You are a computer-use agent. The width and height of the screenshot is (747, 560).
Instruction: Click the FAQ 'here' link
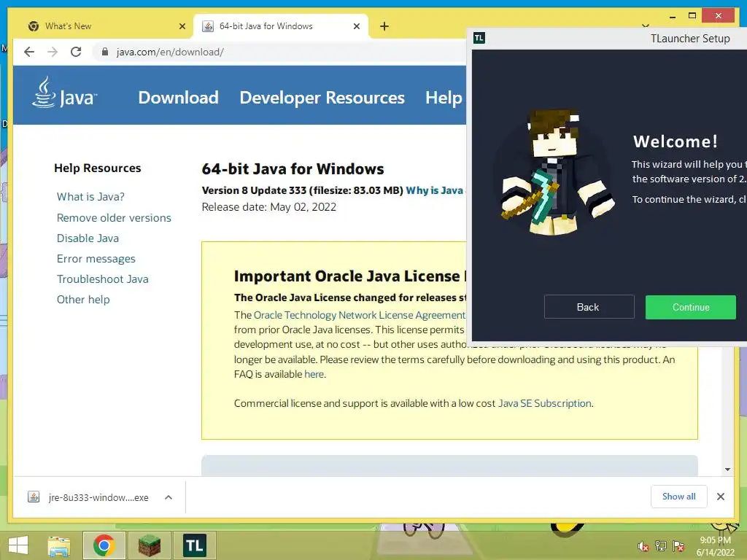(x=314, y=374)
